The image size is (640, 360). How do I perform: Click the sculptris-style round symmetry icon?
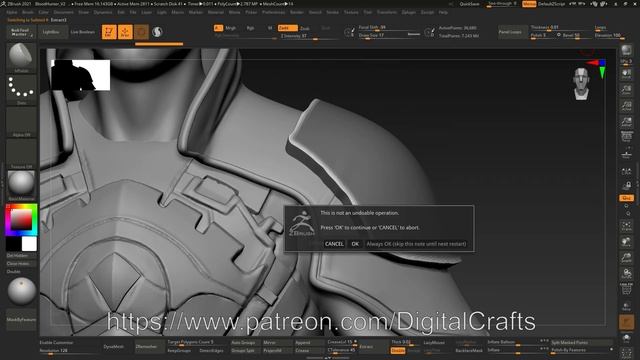click(x=157, y=32)
